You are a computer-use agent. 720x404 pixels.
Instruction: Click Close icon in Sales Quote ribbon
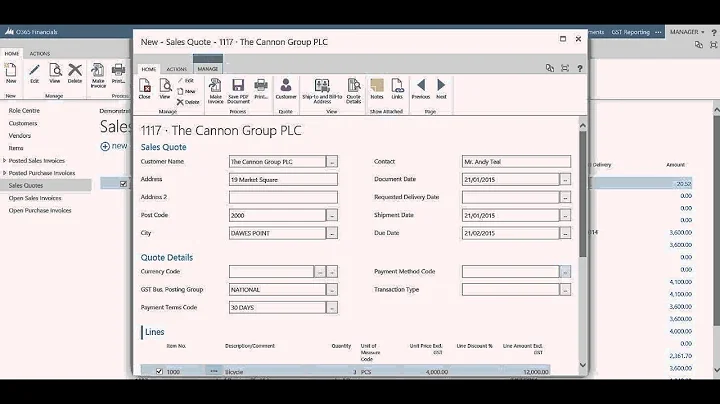tap(145, 89)
